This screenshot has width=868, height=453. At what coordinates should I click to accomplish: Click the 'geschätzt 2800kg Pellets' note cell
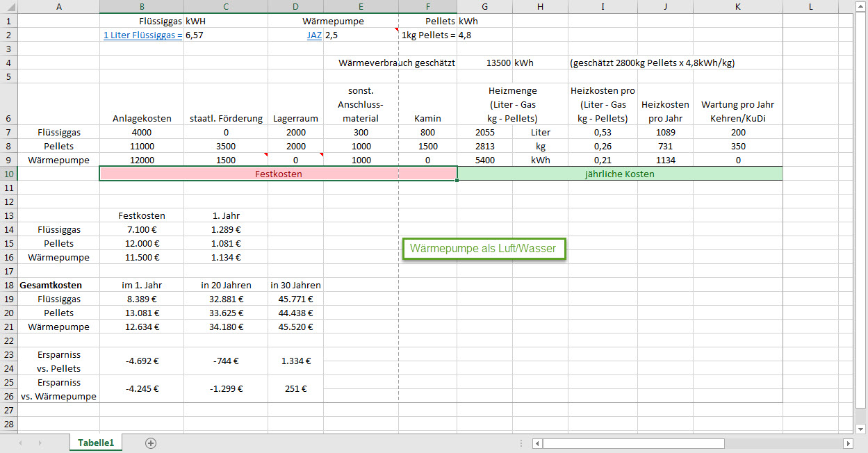coord(652,63)
